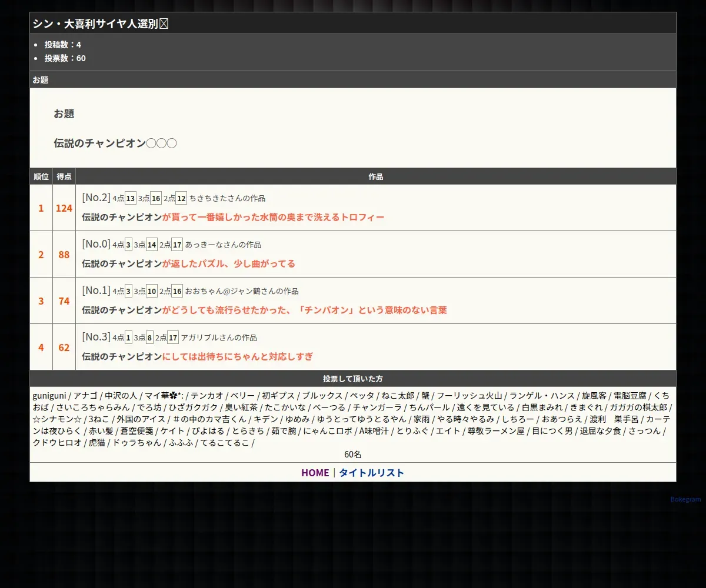Click the 3点 count box 14 in No.0

pos(152,245)
